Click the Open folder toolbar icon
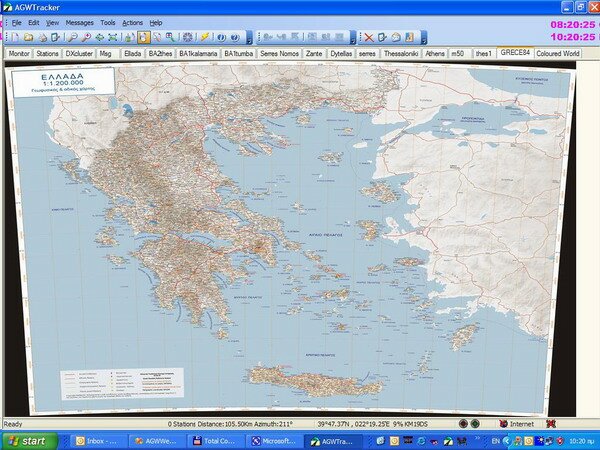This screenshot has height=450, width=600. point(29,38)
